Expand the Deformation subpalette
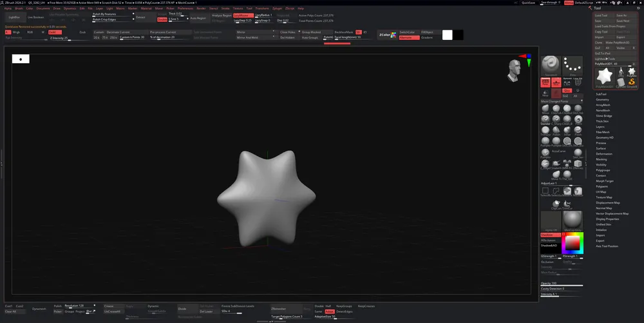Image resolution: width=644 pixels, height=323 pixels. point(604,153)
